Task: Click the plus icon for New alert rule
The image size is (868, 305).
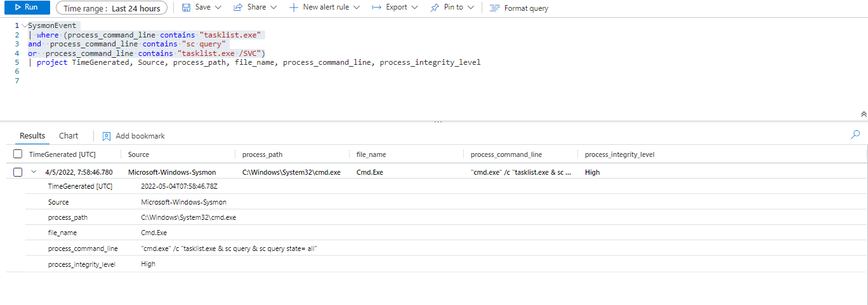Action: pyautogui.click(x=293, y=8)
